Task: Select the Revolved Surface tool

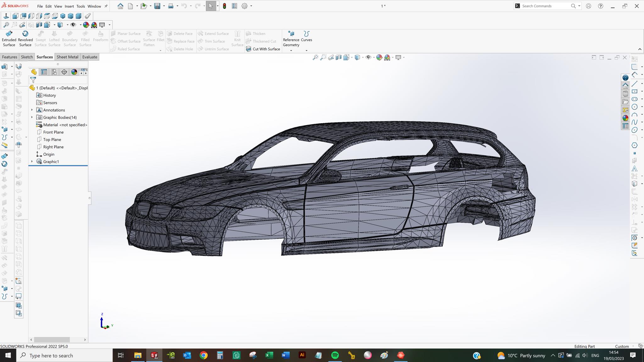Action: click(25, 39)
